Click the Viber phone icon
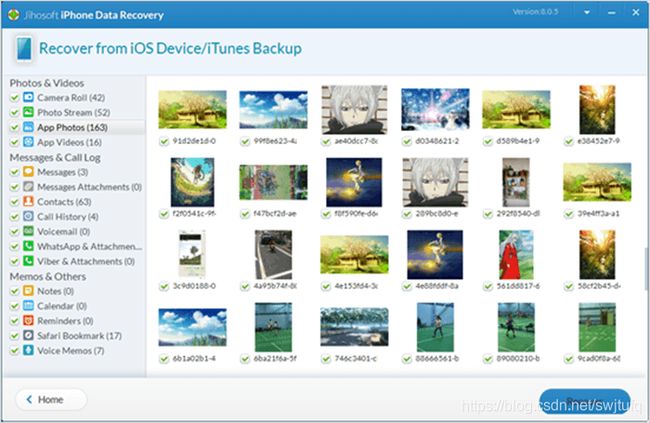The height and width of the screenshot is (423, 650). click(x=28, y=261)
